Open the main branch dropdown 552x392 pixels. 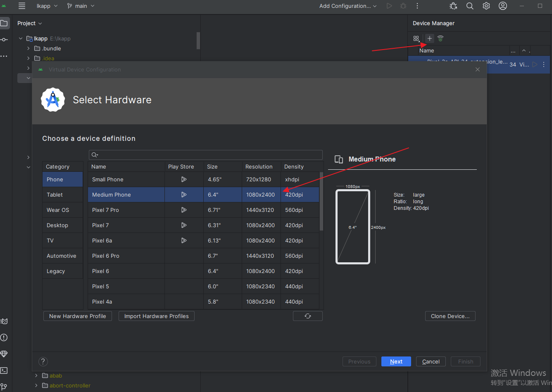click(81, 6)
